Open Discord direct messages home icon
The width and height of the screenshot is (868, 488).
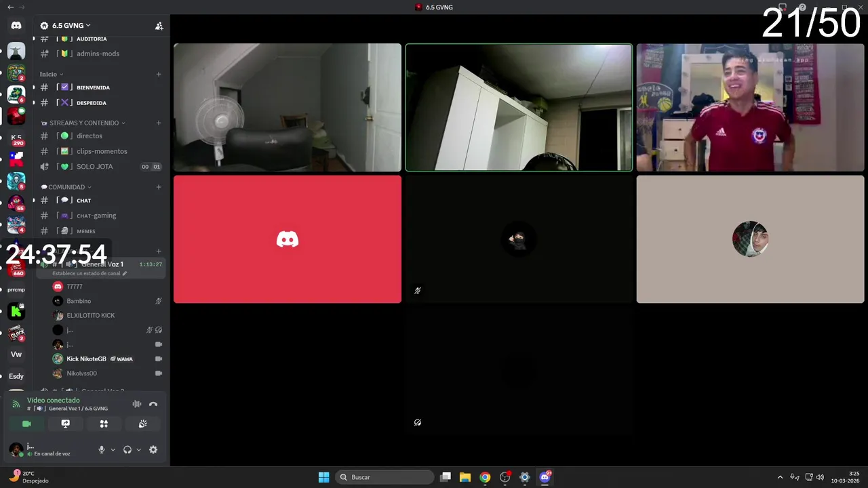[x=16, y=25]
